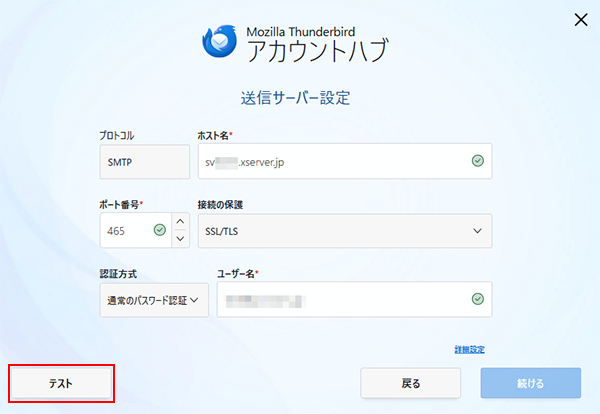Decrease port number with down arrow
Image resolution: width=600 pixels, height=414 pixels.
tap(180, 239)
